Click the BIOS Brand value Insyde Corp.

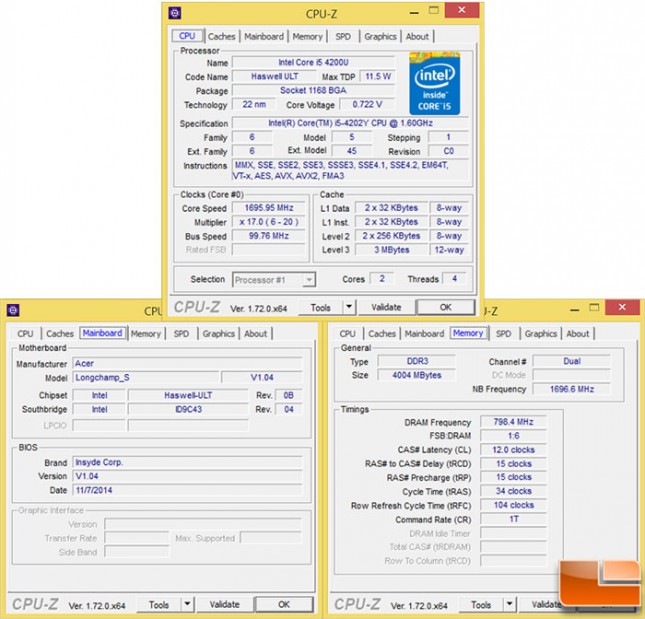(x=188, y=462)
